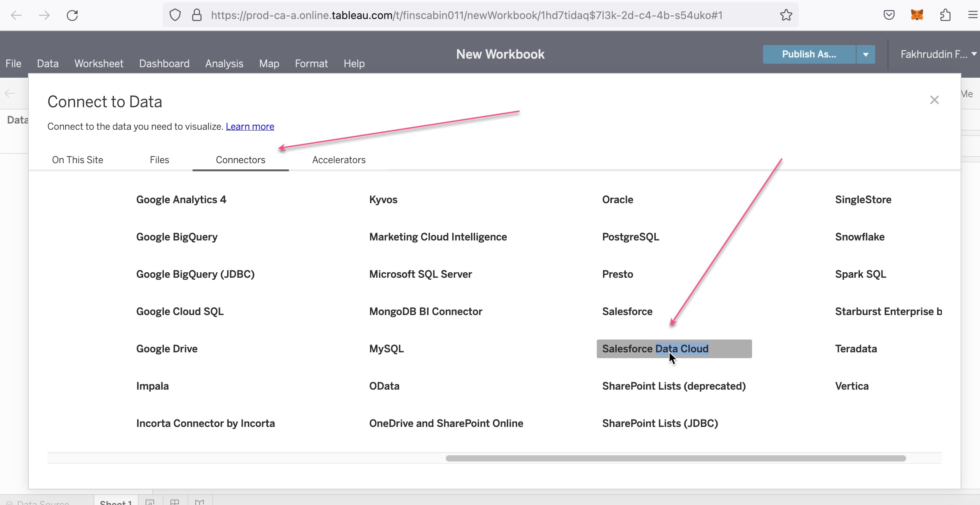Choose OneDrive and SharePoint Online connector
This screenshot has width=980, height=505.
pos(446,423)
